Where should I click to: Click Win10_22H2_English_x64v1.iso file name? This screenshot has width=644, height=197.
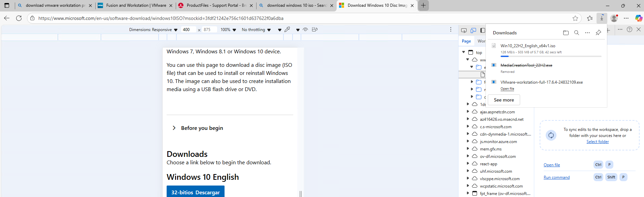click(x=528, y=46)
